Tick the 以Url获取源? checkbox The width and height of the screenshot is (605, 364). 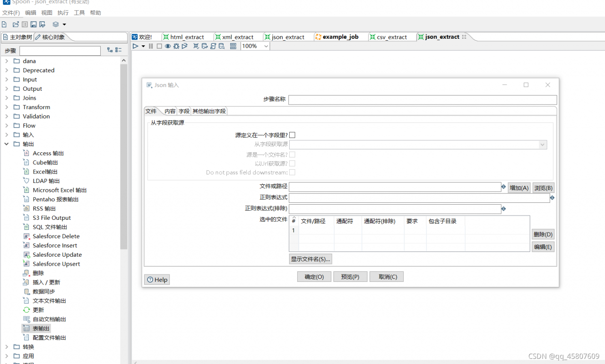tap(292, 163)
